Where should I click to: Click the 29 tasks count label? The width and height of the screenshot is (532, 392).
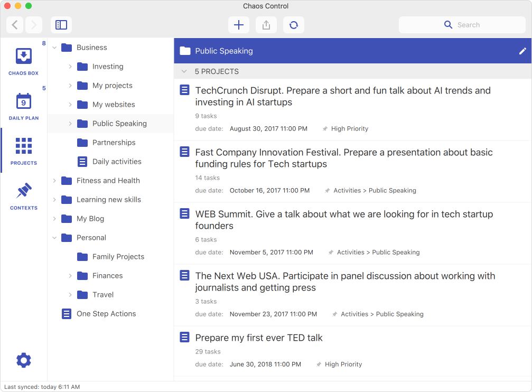point(208,352)
